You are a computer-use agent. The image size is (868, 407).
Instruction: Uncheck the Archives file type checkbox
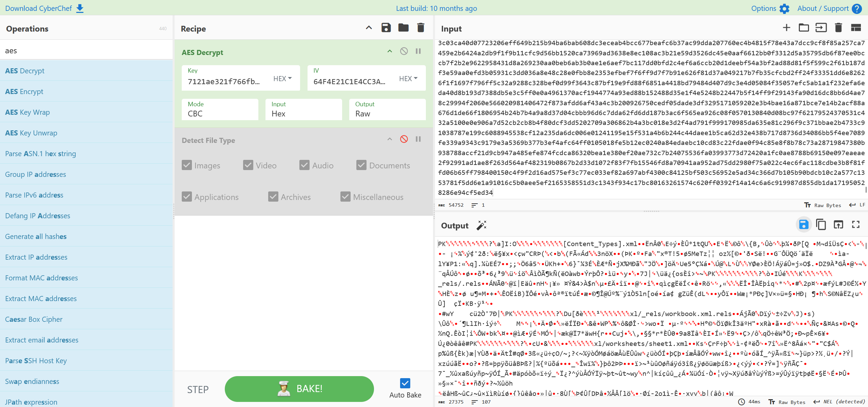[273, 197]
